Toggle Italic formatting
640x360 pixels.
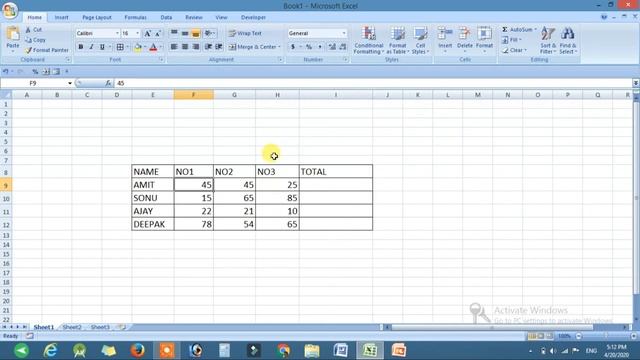coord(91,47)
